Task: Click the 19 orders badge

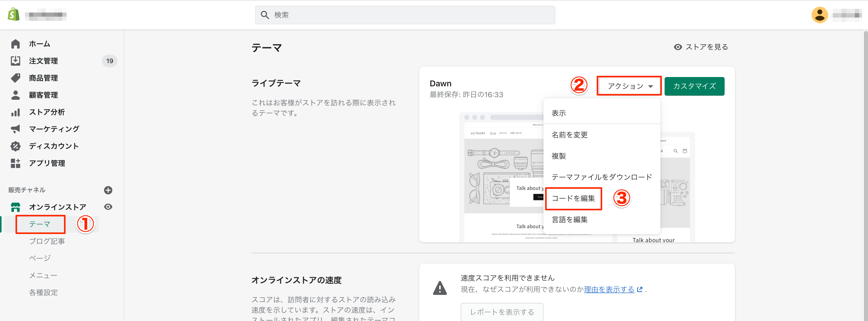Action: click(109, 61)
